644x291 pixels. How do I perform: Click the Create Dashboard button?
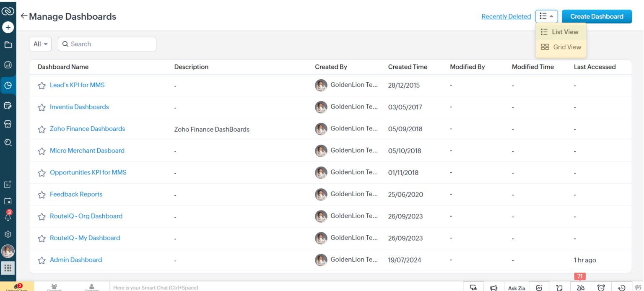click(597, 16)
